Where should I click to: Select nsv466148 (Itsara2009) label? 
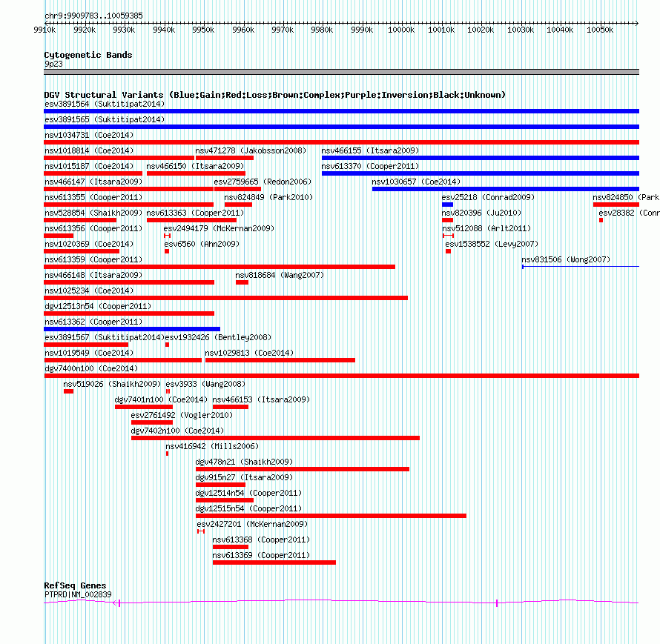pos(93,275)
